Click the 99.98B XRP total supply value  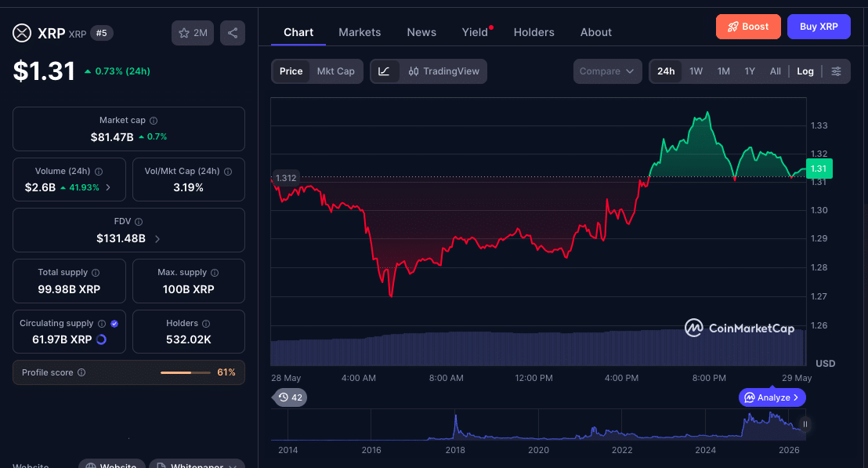tap(69, 290)
